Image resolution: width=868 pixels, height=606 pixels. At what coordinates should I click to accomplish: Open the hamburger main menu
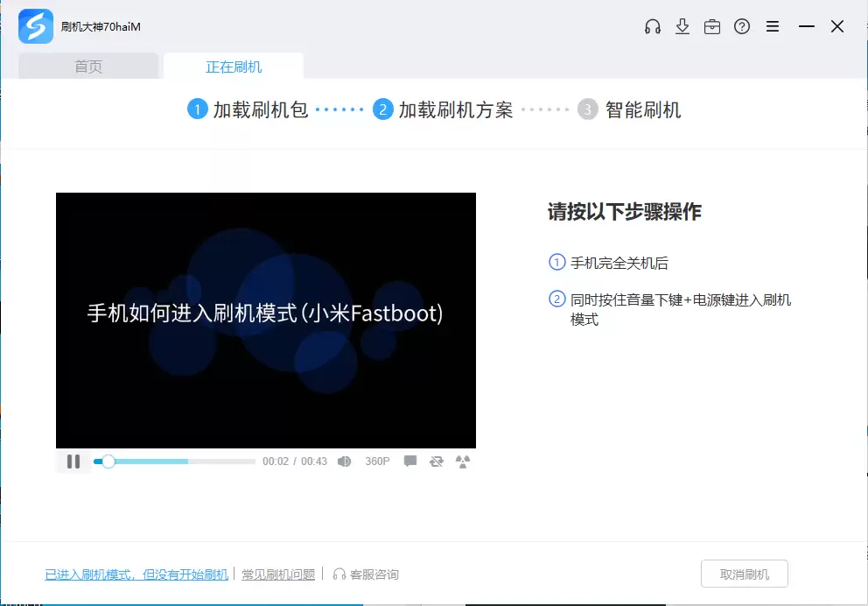[773, 26]
